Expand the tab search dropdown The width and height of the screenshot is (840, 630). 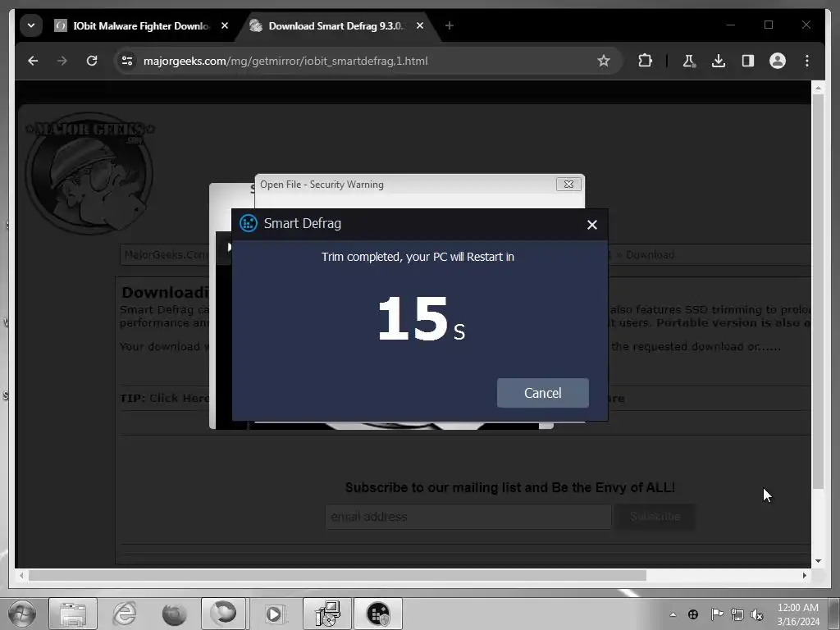coord(31,25)
